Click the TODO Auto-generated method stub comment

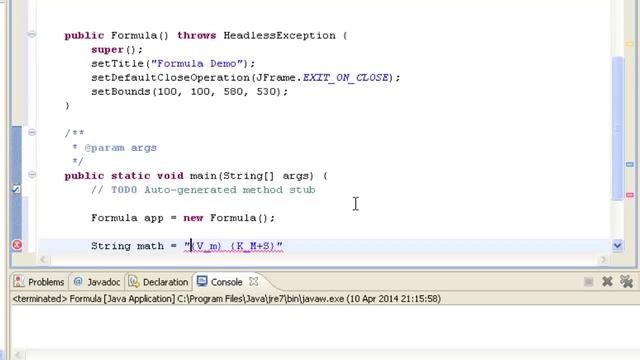tap(203, 190)
